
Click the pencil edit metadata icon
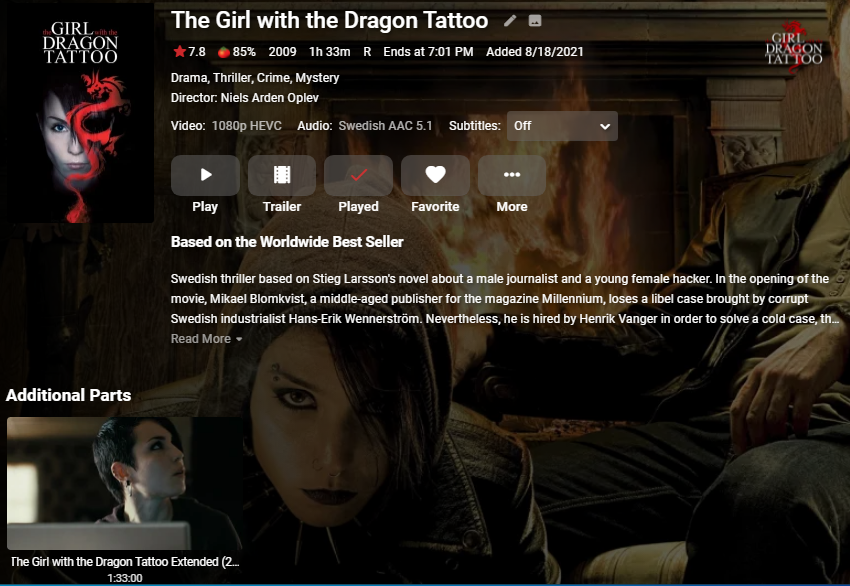click(x=510, y=21)
